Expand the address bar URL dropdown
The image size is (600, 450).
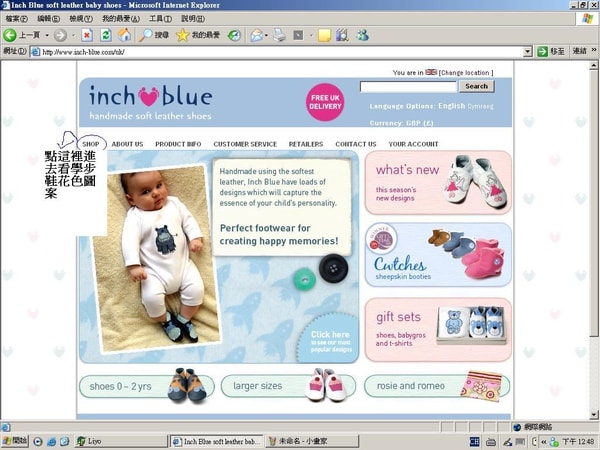528,52
